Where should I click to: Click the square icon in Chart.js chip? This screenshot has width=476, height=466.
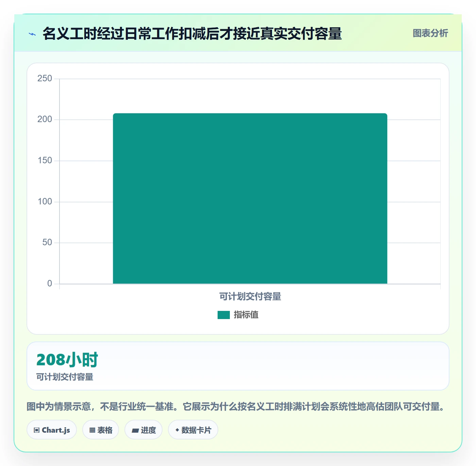37,430
